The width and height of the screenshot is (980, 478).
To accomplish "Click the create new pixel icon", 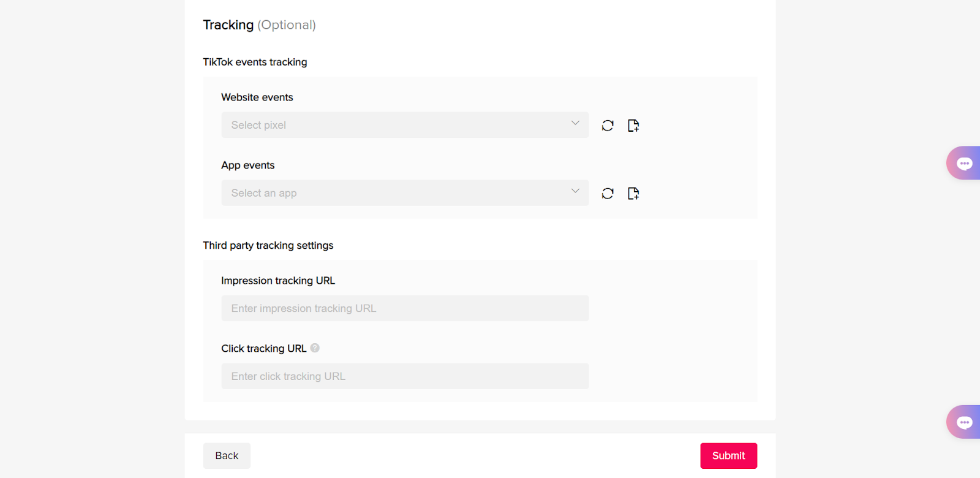I will pos(635,125).
